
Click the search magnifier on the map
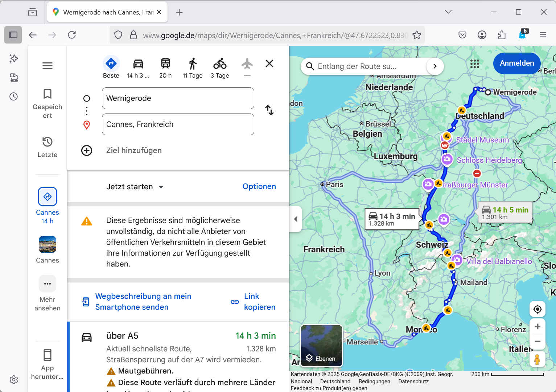310,66
